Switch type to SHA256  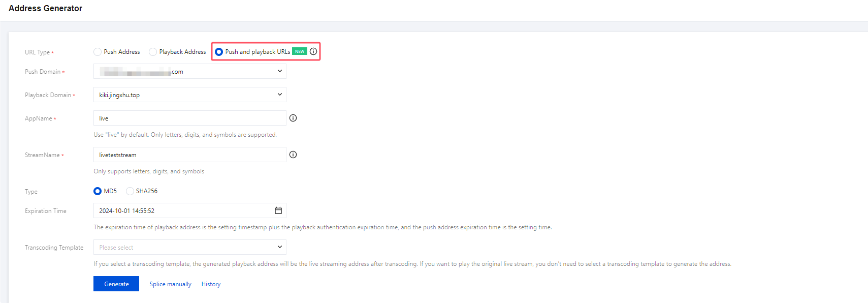130,191
